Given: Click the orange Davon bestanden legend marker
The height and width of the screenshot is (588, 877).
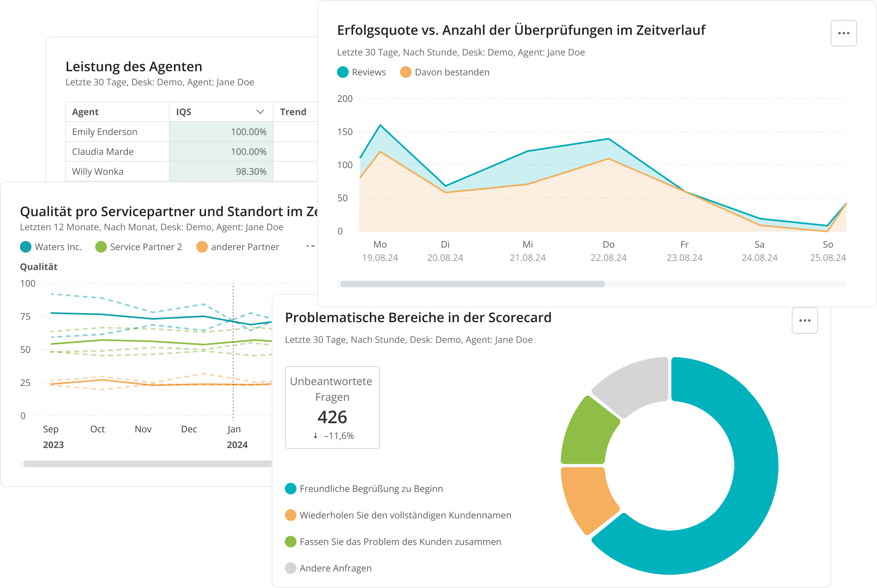Looking at the screenshot, I should 405,72.
